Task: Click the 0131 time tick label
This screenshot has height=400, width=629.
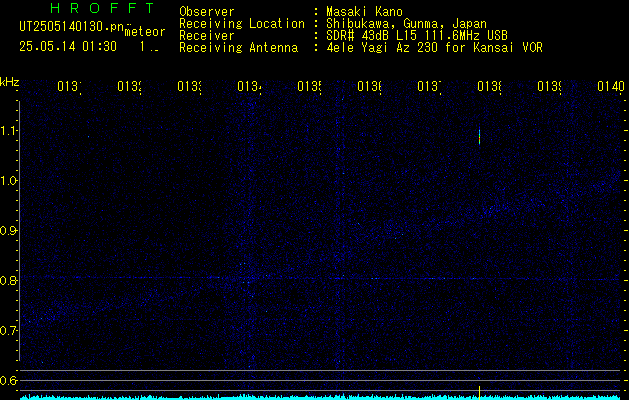Action: coord(69,86)
